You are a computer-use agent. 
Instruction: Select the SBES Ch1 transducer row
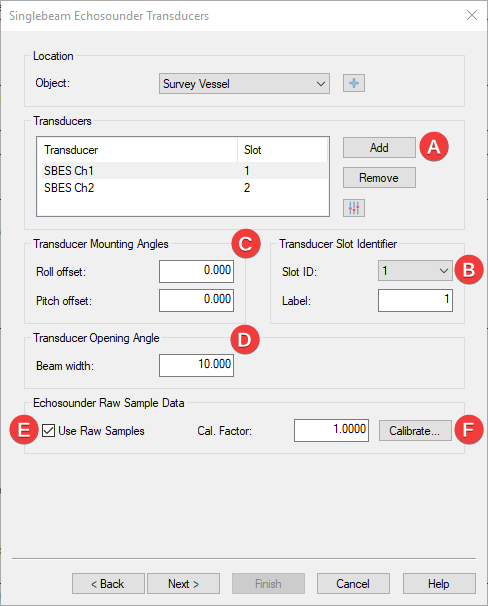tap(185, 171)
